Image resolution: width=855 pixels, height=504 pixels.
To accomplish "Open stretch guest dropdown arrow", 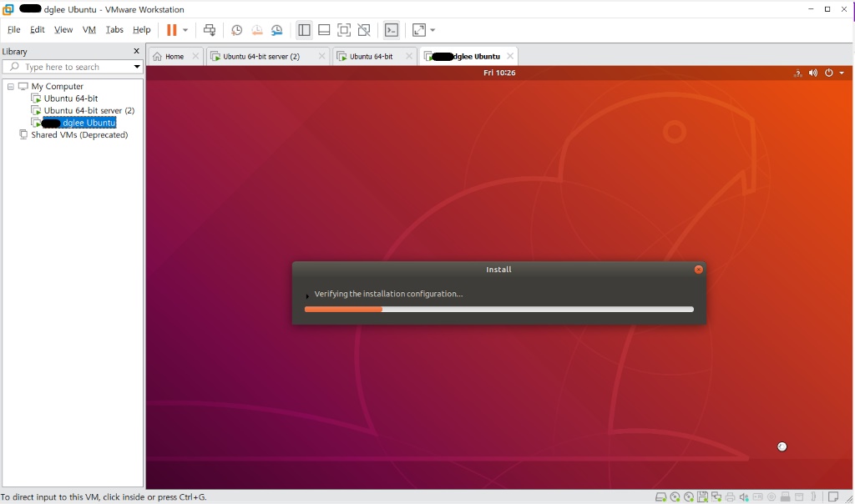I will coord(433,30).
